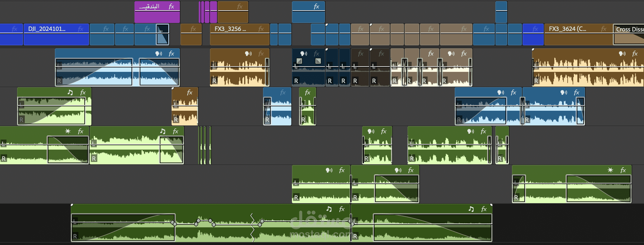
Task: Click the fade-out ramp on the last bottom music clip
Action: [x=433, y=227]
